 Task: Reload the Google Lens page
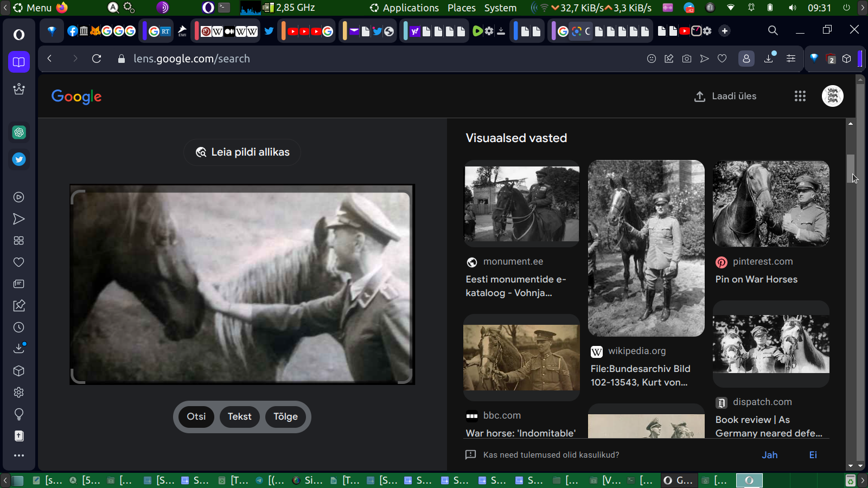[x=97, y=59]
